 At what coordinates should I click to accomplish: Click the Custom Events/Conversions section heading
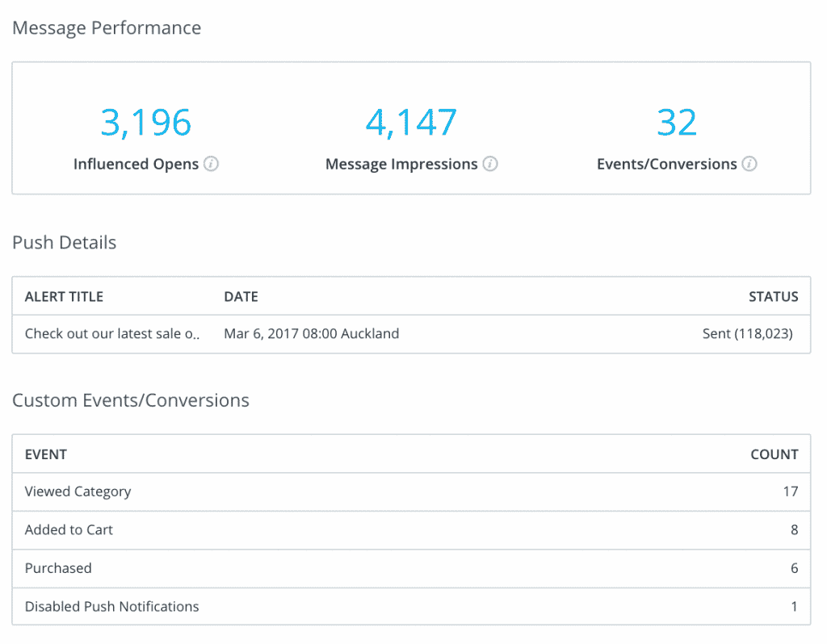click(131, 400)
